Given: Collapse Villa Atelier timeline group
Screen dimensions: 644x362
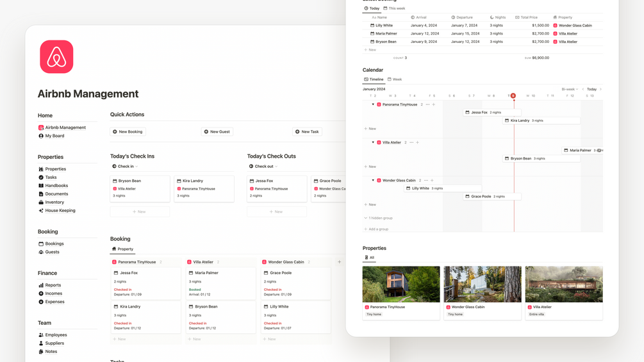Looking at the screenshot, I should (x=373, y=142).
